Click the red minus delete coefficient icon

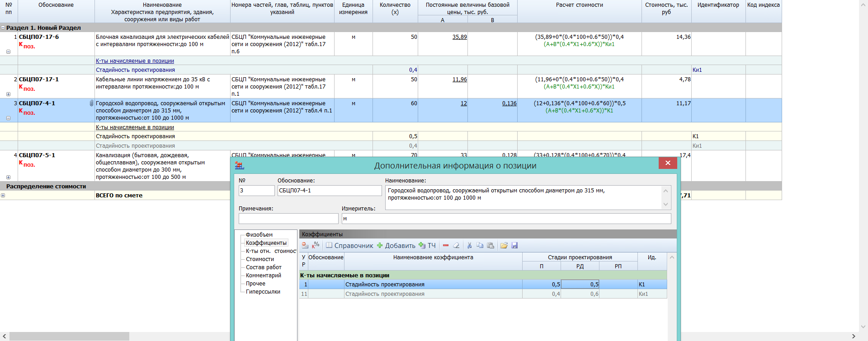tap(446, 246)
